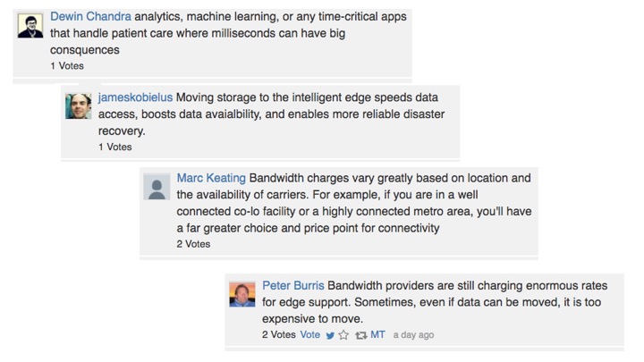This screenshot has width=644, height=362.
Task: Click the "1 Votes" count under jameskobielus
Action: (114, 147)
